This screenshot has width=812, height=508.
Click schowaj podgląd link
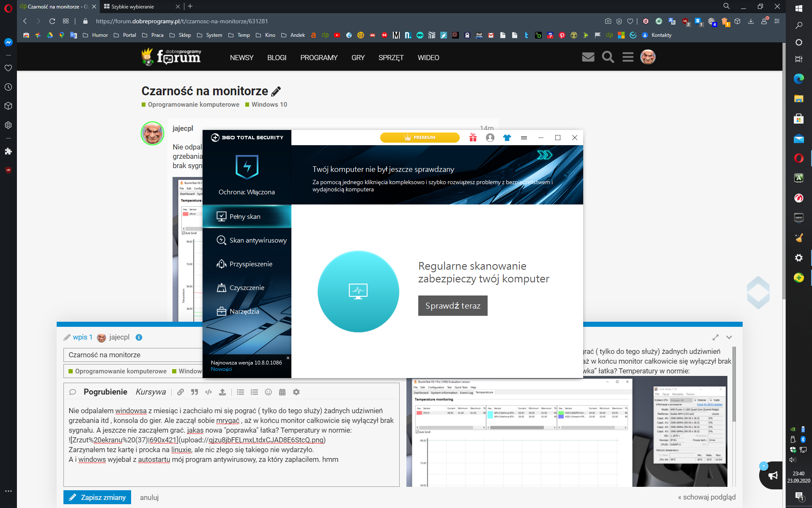coord(707,497)
